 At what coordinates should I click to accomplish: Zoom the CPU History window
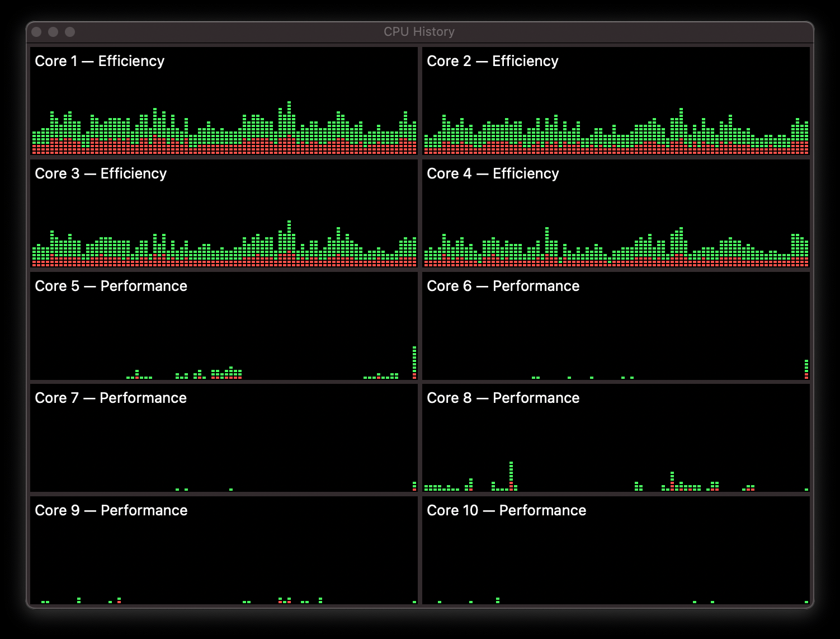[70, 32]
